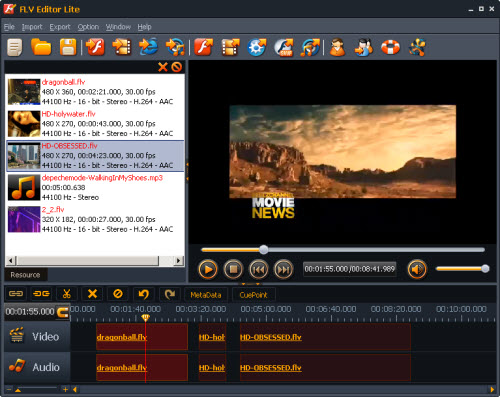Viewport: 500px width, 397px height.
Task: Click the scissors cut icon
Action: [x=67, y=294]
